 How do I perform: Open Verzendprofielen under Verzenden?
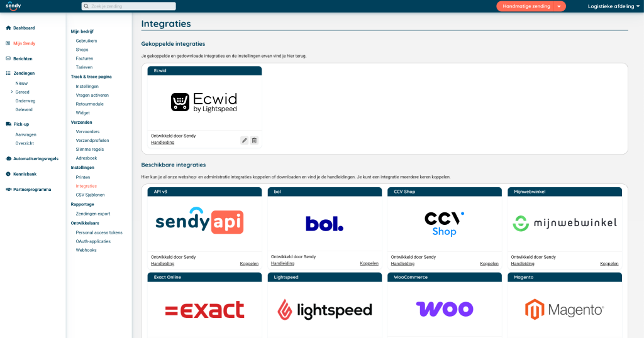[92, 140]
